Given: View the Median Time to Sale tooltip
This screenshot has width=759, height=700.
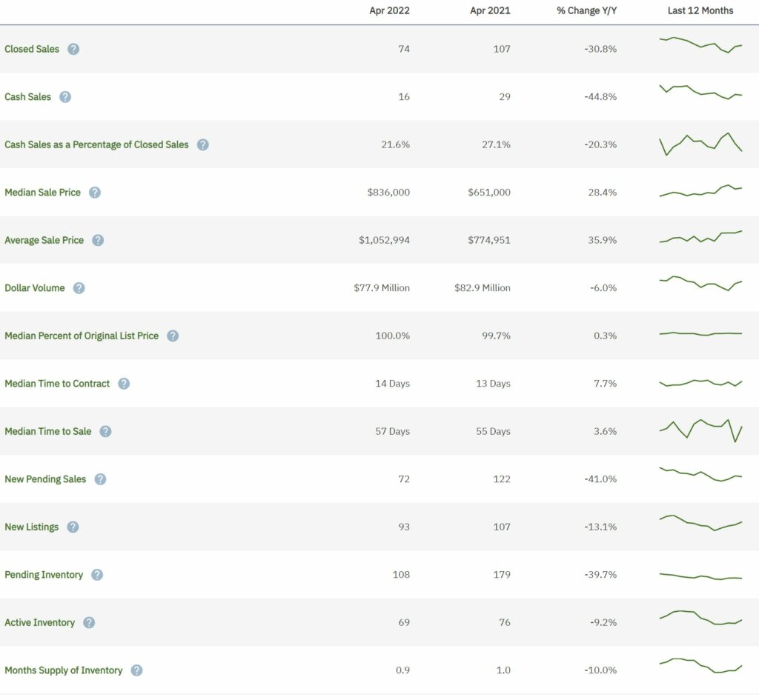Looking at the screenshot, I should (105, 431).
